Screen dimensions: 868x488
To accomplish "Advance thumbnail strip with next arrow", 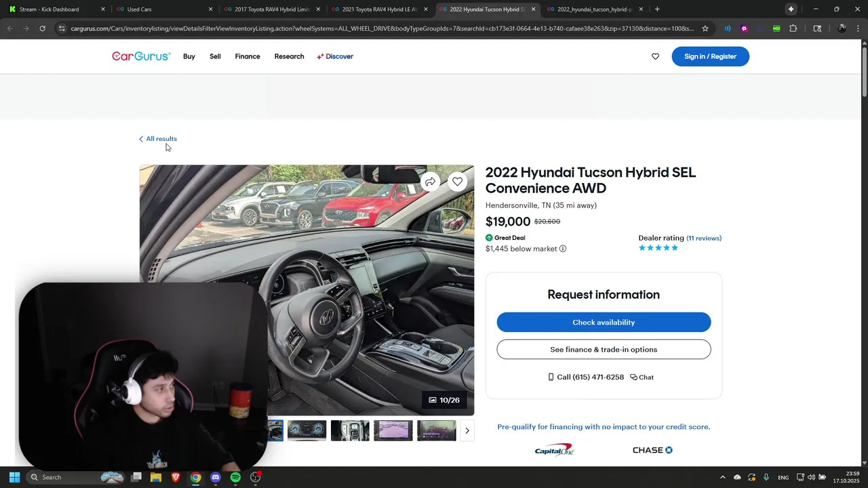I will tap(467, 430).
